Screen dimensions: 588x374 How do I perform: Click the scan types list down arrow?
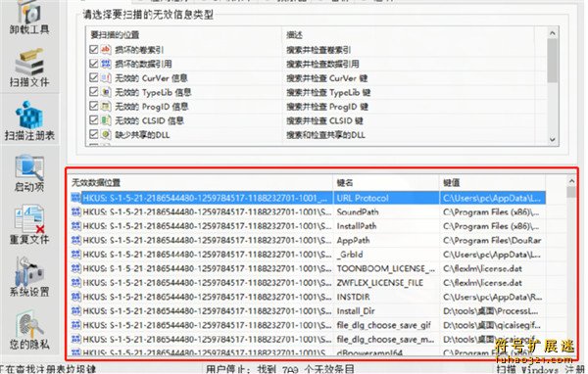click(x=552, y=139)
